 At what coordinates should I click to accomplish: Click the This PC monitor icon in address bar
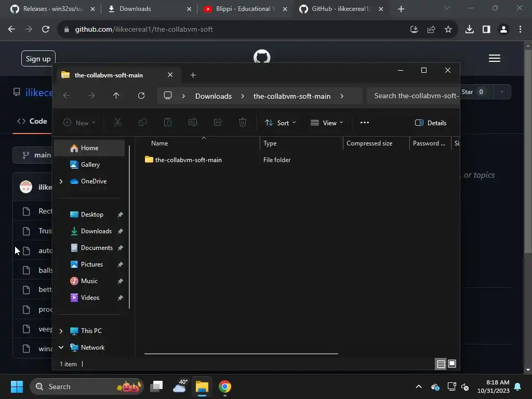[x=168, y=96]
